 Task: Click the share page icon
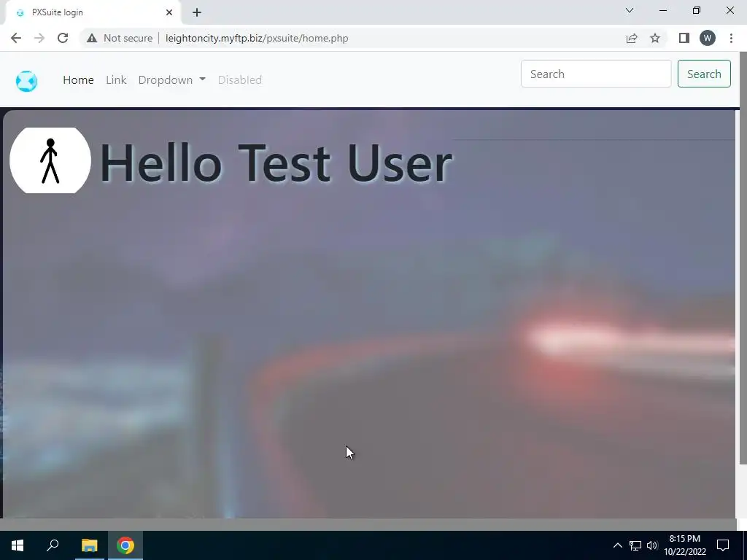click(632, 38)
